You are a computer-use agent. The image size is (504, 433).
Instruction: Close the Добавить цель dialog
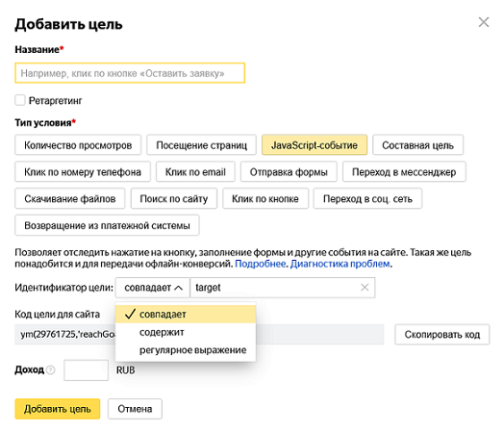pyautogui.click(x=484, y=22)
